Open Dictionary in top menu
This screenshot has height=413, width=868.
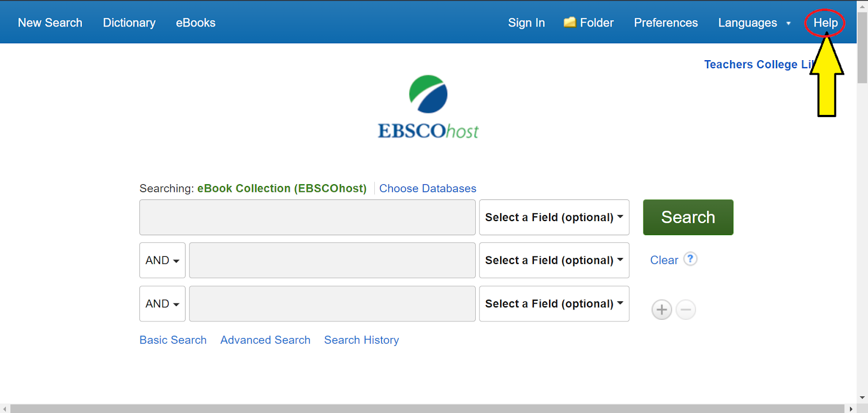click(129, 23)
